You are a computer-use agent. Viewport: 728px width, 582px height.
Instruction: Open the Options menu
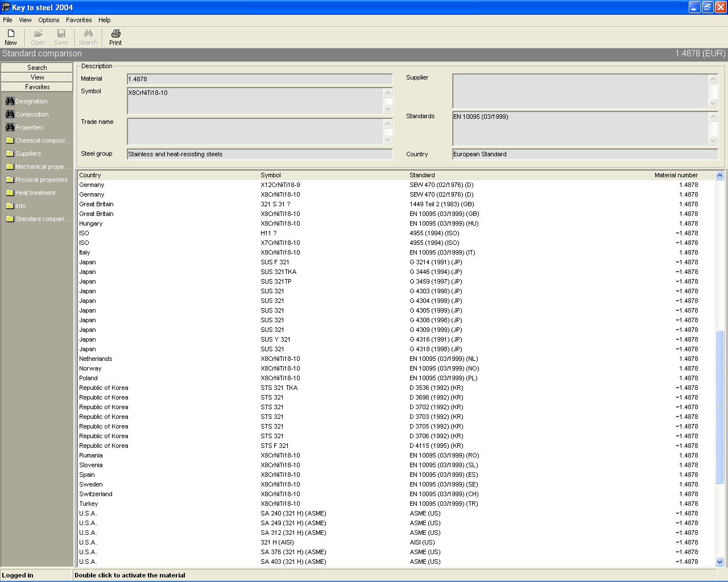coord(49,20)
